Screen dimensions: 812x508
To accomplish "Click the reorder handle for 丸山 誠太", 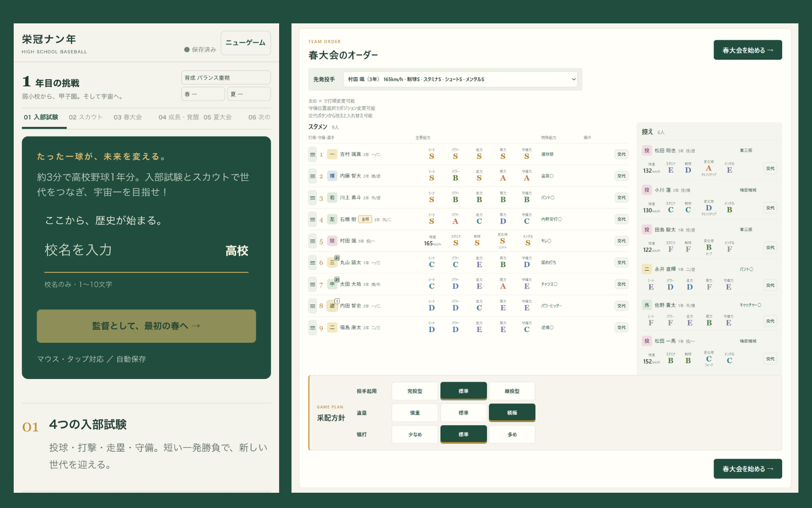I will tap(313, 263).
